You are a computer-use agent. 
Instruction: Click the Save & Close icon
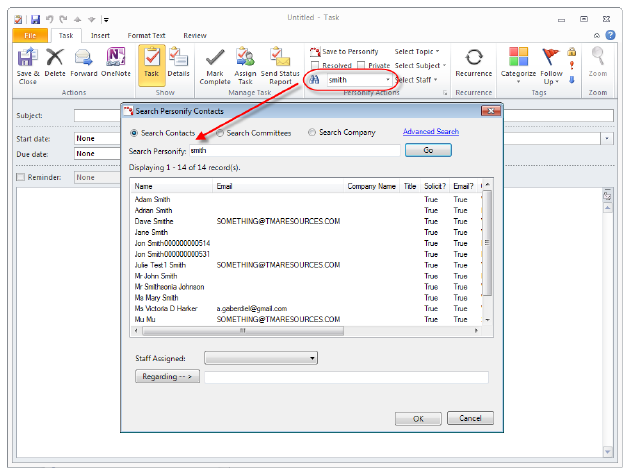click(27, 60)
